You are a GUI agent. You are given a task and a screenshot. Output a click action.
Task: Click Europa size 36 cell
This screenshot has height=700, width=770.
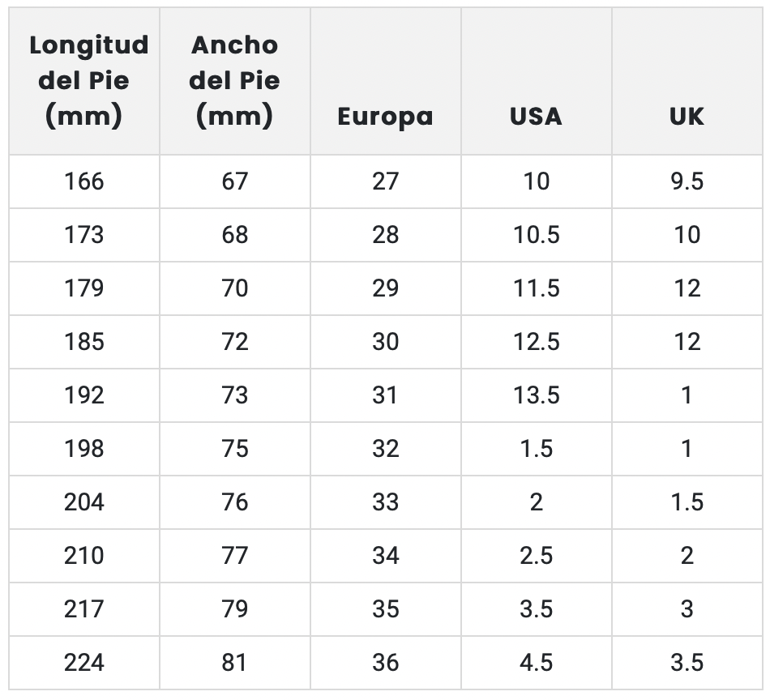coord(385,662)
